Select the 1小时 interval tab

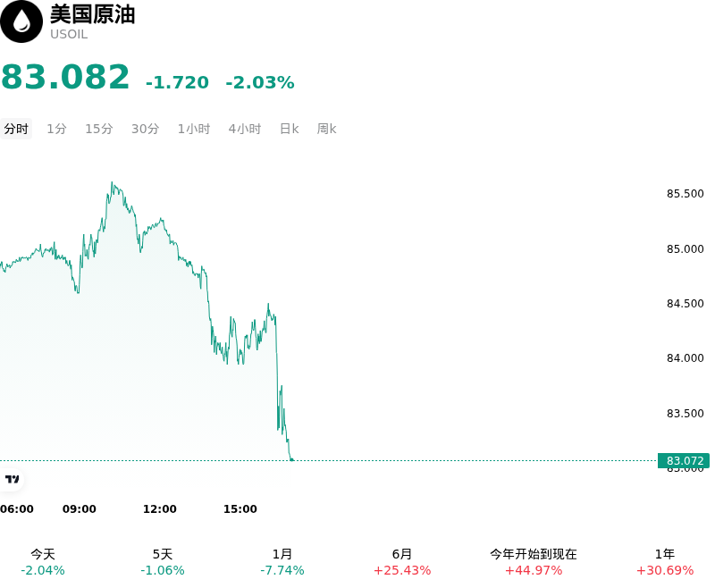194,129
